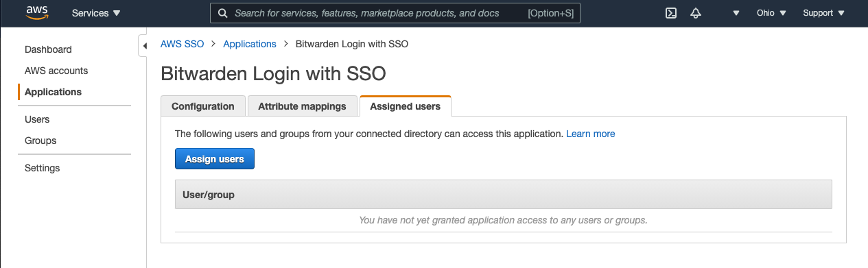Open the Services dropdown menu
The image size is (868, 268).
pyautogui.click(x=96, y=13)
